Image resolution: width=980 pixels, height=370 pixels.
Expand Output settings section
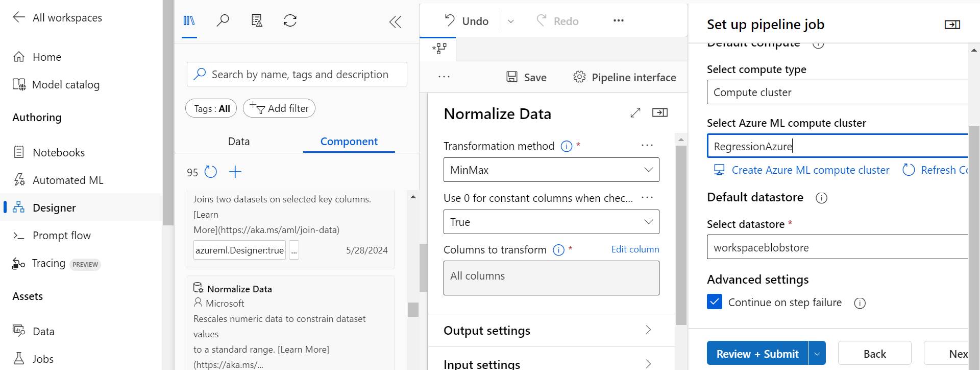pyautogui.click(x=551, y=330)
